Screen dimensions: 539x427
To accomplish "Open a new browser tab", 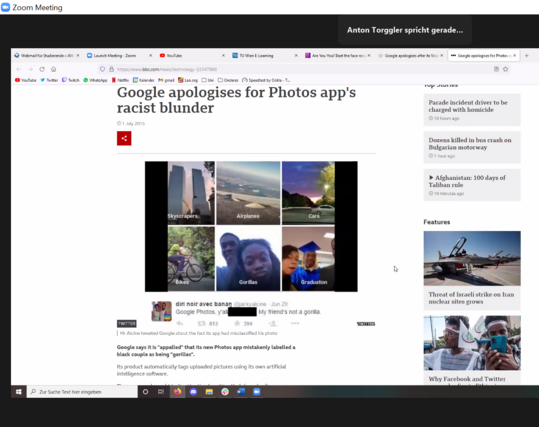I will pos(527,55).
